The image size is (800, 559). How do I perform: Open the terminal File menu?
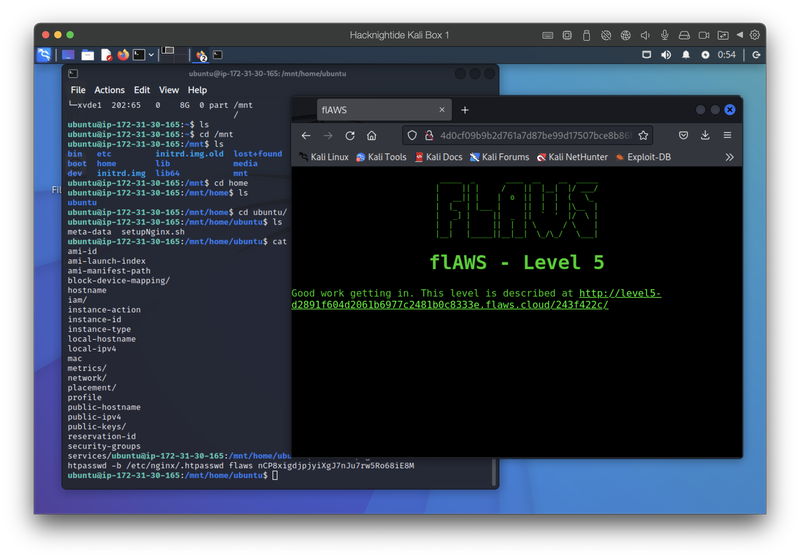pos(78,90)
